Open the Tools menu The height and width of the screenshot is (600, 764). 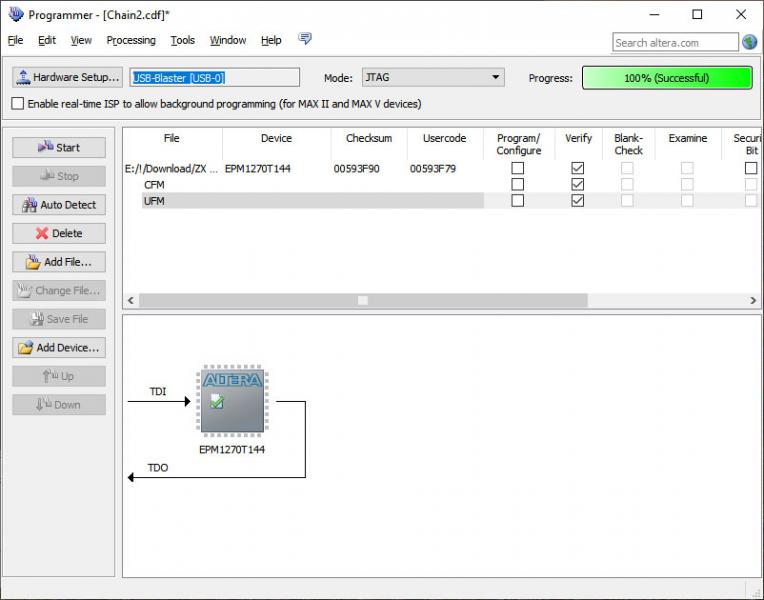pyautogui.click(x=183, y=40)
